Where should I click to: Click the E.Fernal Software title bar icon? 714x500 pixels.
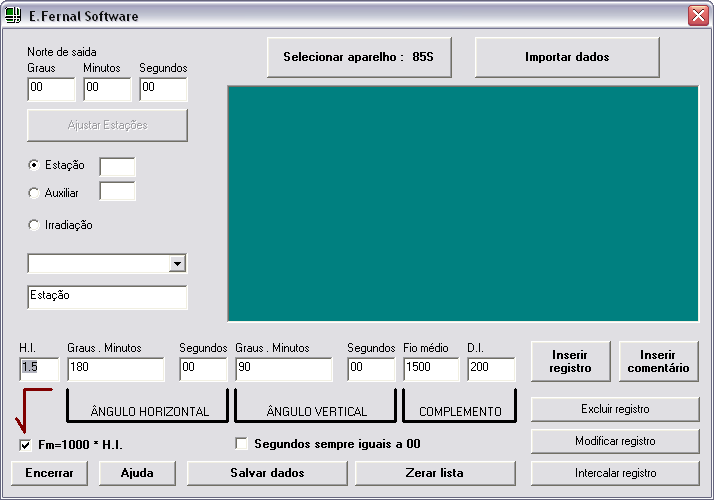click(14, 16)
